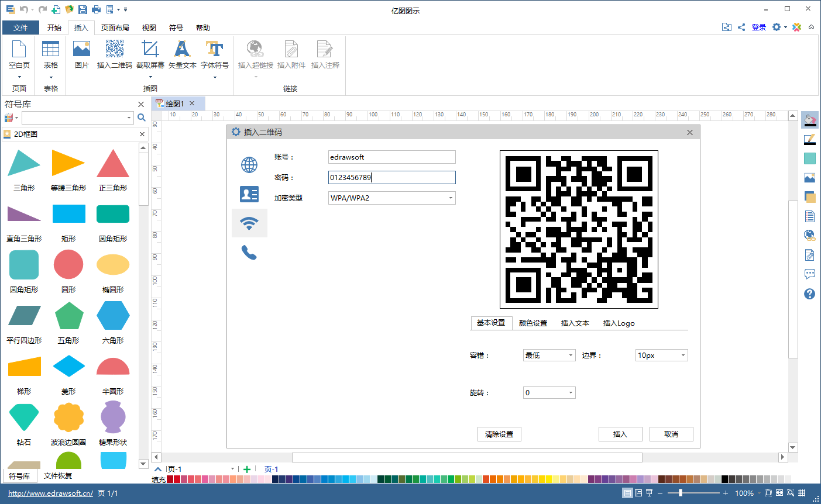Select the website URL QR code type icon
This screenshot has width=821, height=504.
[249, 165]
